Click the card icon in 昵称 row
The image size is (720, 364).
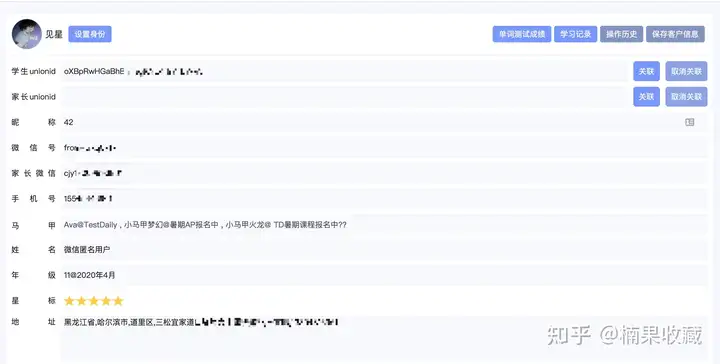690,122
